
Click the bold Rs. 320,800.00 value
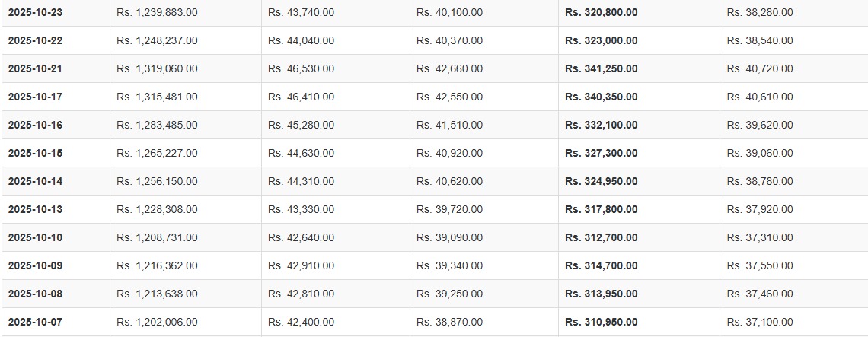602,12
